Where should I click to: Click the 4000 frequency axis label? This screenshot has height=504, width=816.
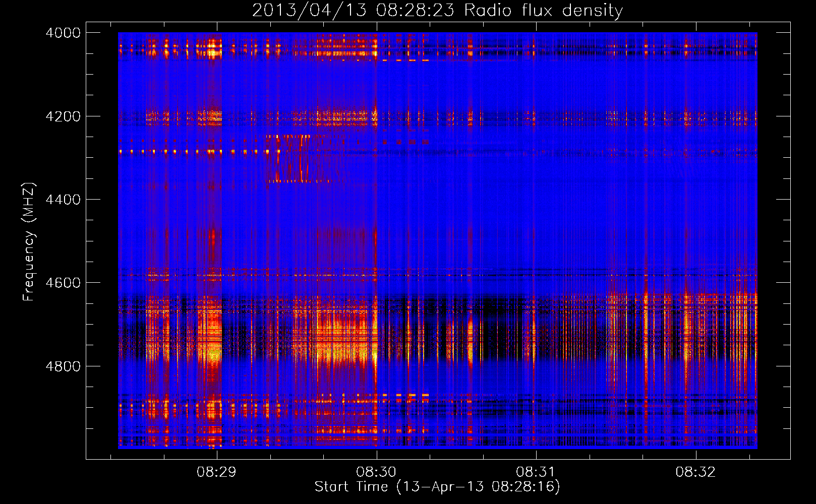63,33
